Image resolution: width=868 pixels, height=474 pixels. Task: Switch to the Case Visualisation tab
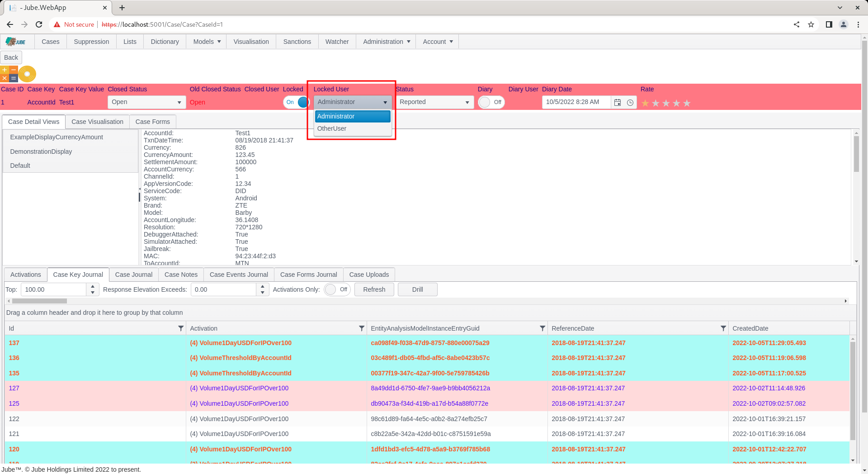97,122
